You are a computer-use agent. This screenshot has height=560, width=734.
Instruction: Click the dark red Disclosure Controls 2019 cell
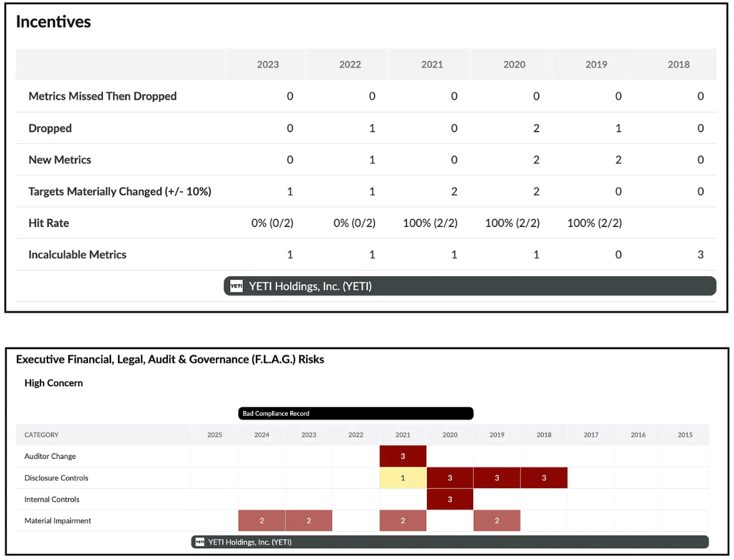pyautogui.click(x=497, y=478)
